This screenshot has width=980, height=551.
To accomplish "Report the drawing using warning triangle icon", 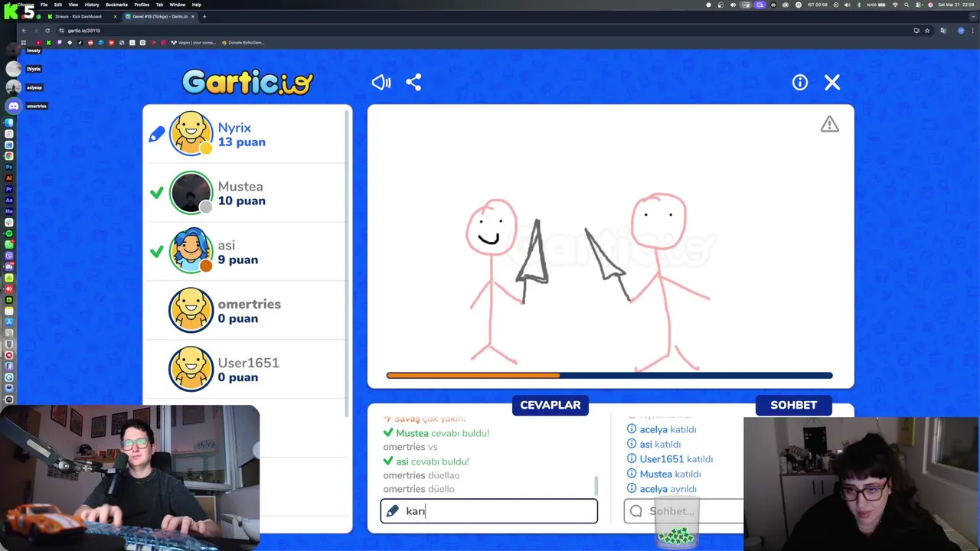I will [x=830, y=124].
